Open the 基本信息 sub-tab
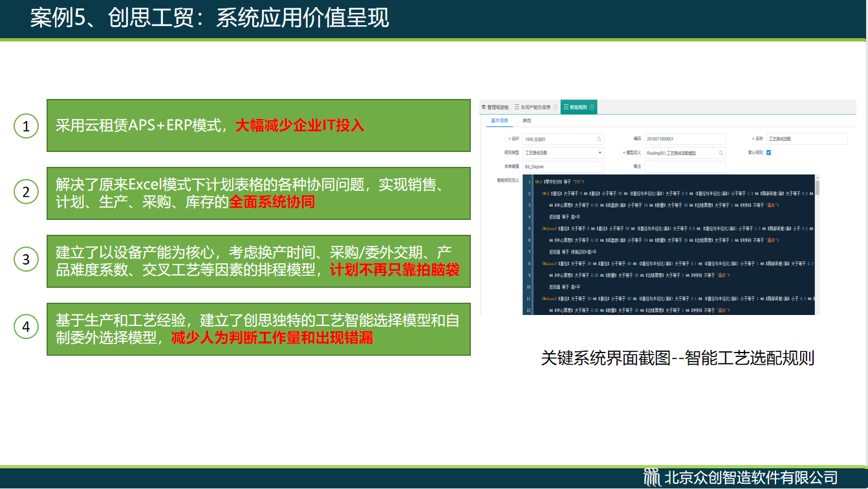868x489 pixels. click(499, 120)
